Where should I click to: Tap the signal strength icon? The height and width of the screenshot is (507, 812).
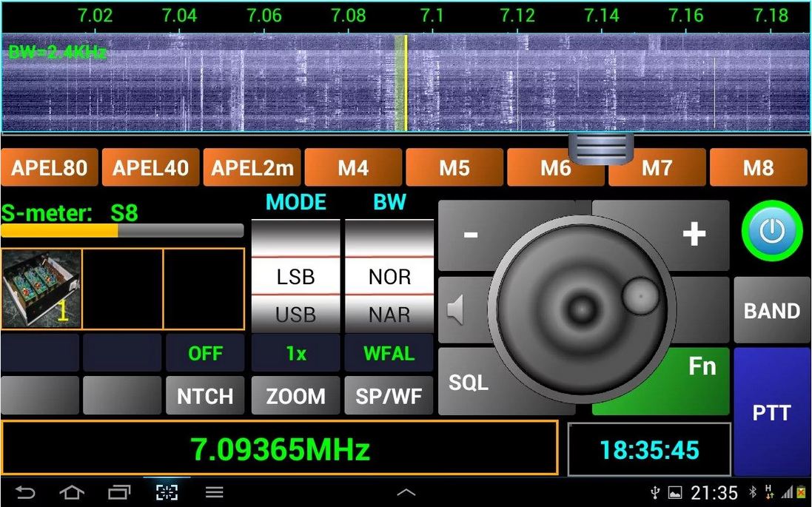(x=787, y=492)
